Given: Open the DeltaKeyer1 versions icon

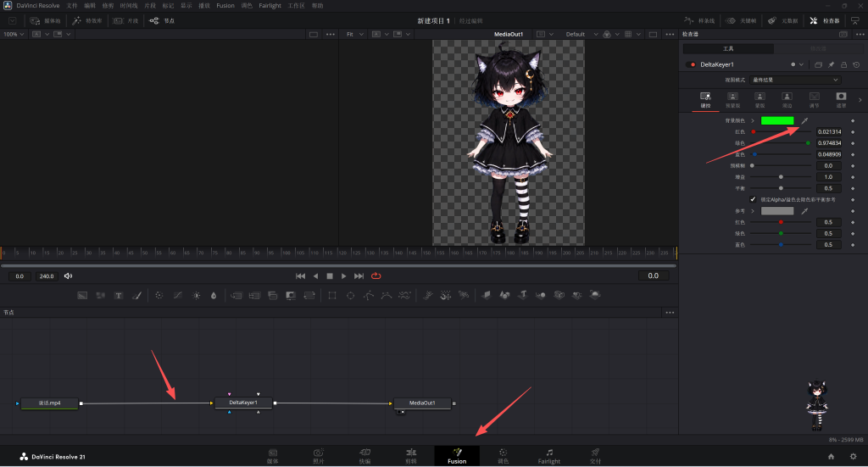Looking at the screenshot, I should pyautogui.click(x=818, y=64).
